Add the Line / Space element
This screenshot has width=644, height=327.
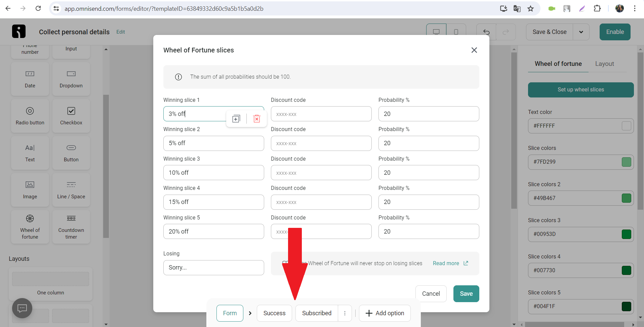click(71, 190)
